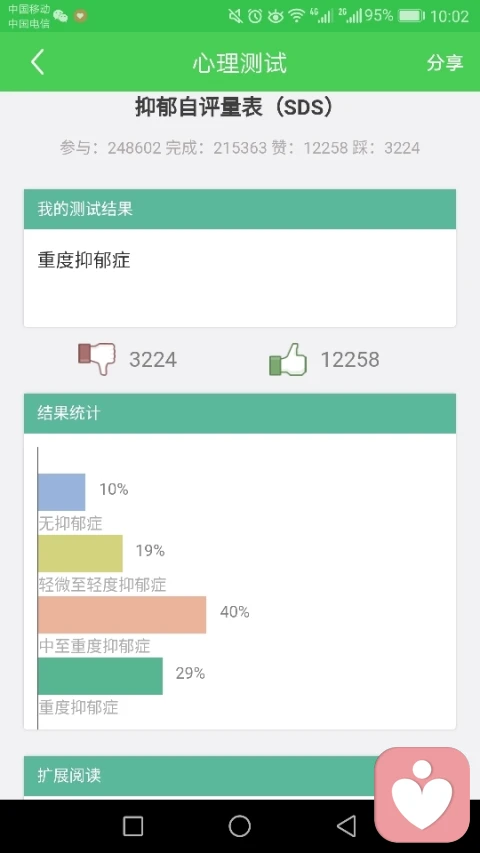
Task: Select the orange 40% bar
Action: pos(122,615)
